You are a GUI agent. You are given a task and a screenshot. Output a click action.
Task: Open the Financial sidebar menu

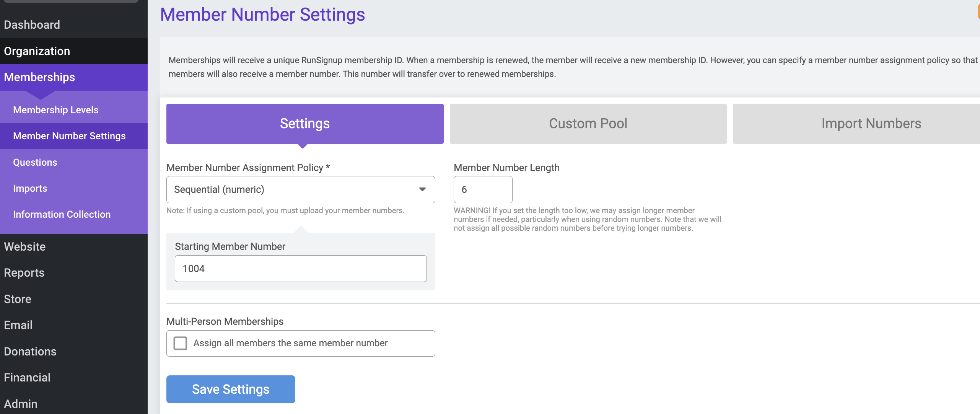click(27, 377)
